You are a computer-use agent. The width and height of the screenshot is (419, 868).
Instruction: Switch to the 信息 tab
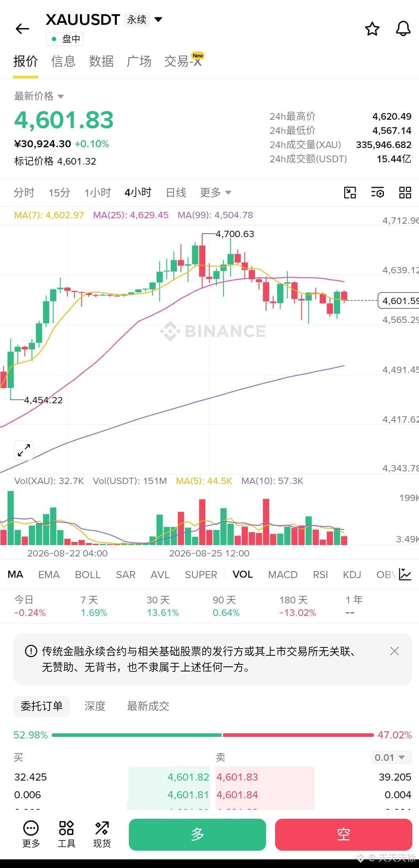(x=63, y=61)
